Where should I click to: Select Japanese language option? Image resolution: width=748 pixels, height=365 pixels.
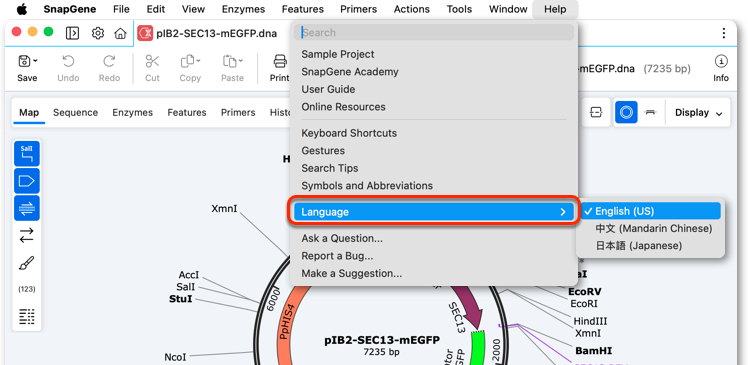coord(650,246)
